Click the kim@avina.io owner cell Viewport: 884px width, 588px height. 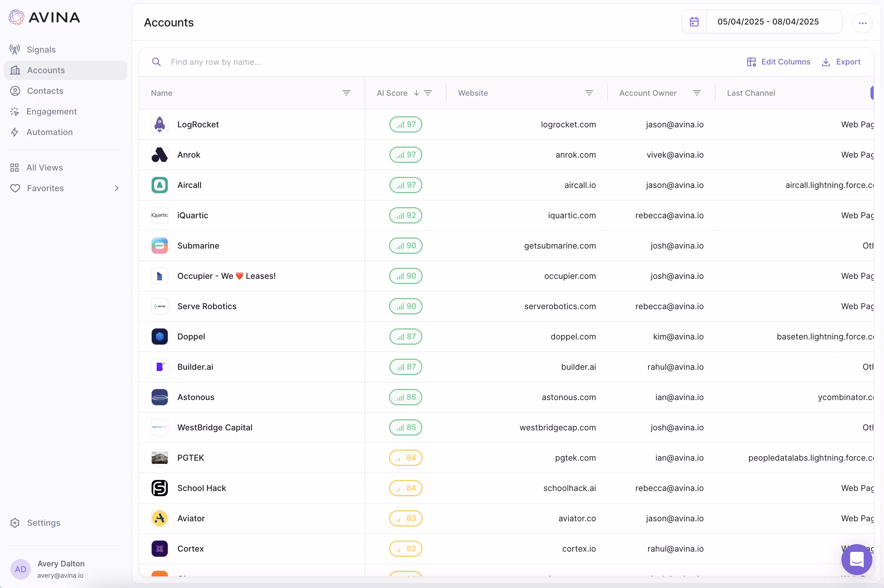pyautogui.click(x=678, y=336)
